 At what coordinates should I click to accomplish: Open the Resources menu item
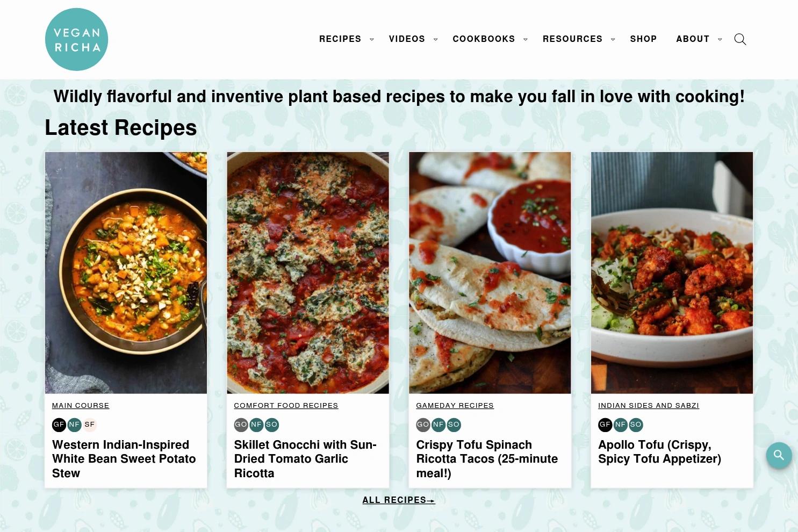pos(572,39)
